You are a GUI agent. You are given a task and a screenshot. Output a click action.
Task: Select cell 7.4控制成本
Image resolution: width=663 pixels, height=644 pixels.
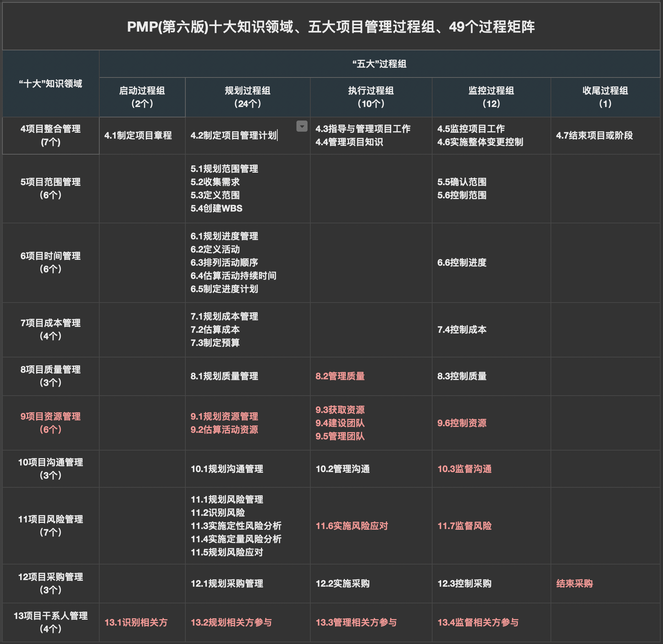491,330
